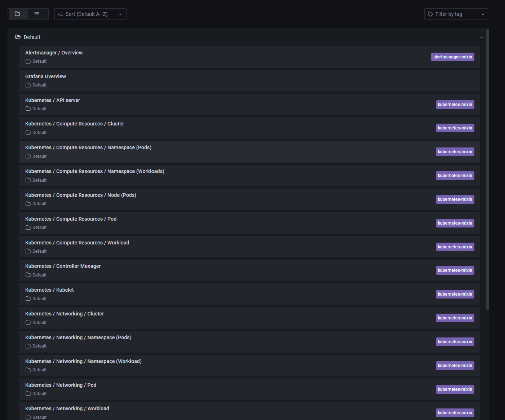The height and width of the screenshot is (420, 505).
Task: Click kubernetes-mixin tag on Controller Manager row
Action: (x=455, y=270)
